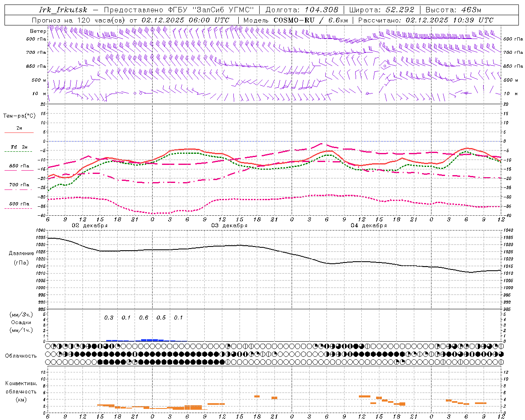Click the "(гПа)" pressure unit label

21,263
